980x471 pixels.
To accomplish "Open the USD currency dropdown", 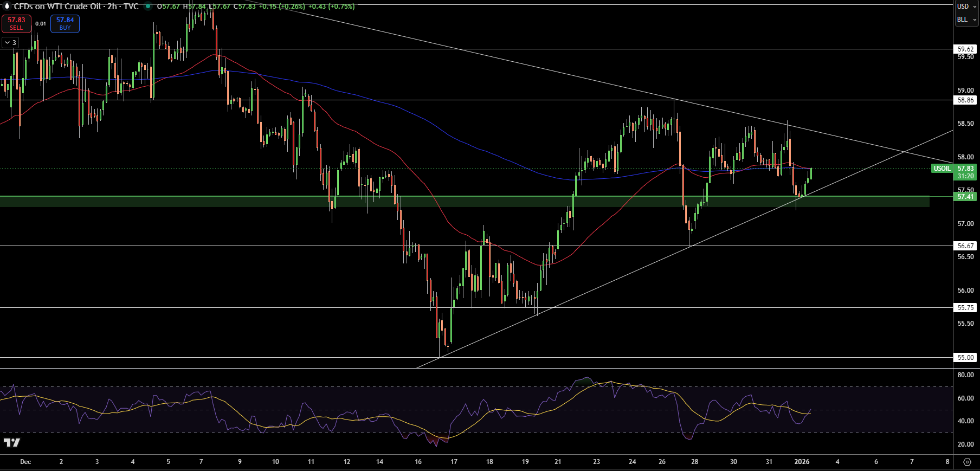I will (966, 7).
